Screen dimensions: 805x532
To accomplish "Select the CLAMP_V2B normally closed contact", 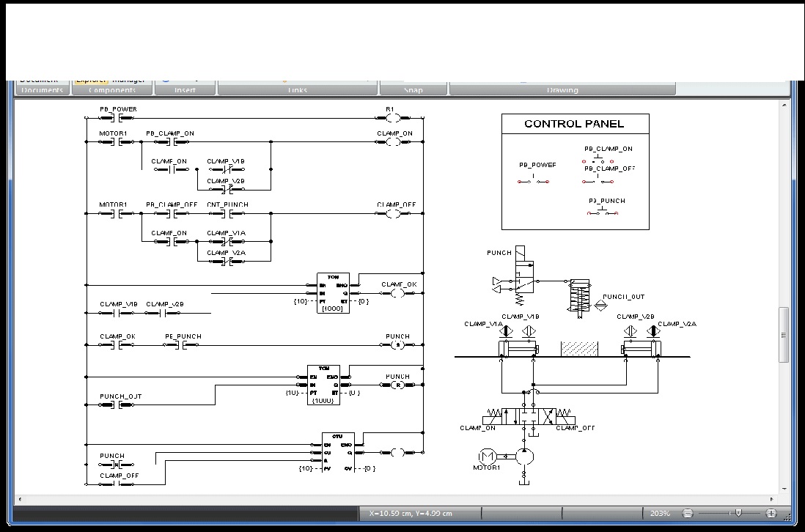I will [226, 189].
